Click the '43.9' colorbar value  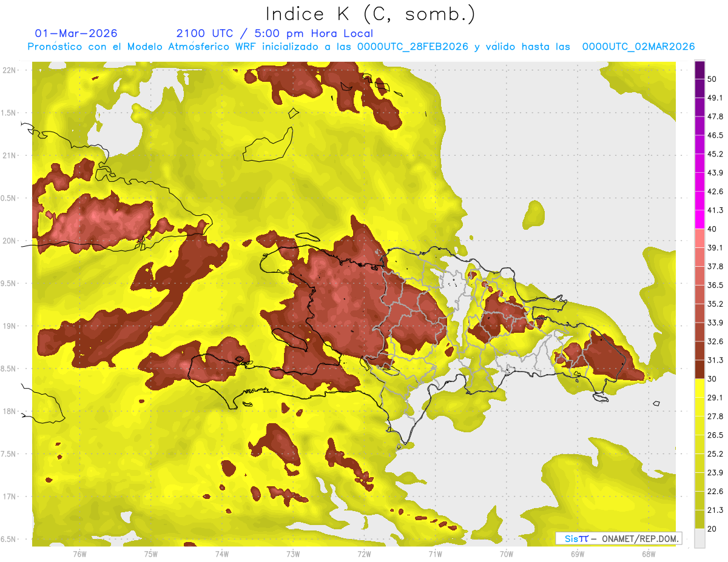(x=715, y=173)
